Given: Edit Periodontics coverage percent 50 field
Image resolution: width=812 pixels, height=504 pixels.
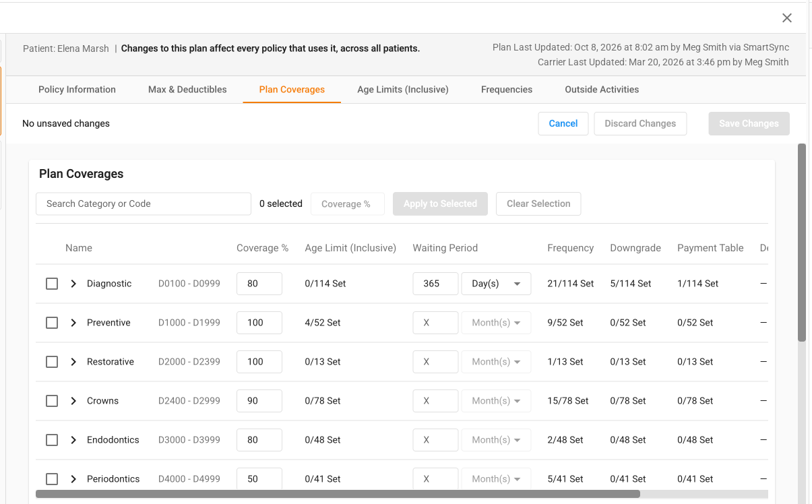Looking at the screenshot, I should tap(259, 479).
